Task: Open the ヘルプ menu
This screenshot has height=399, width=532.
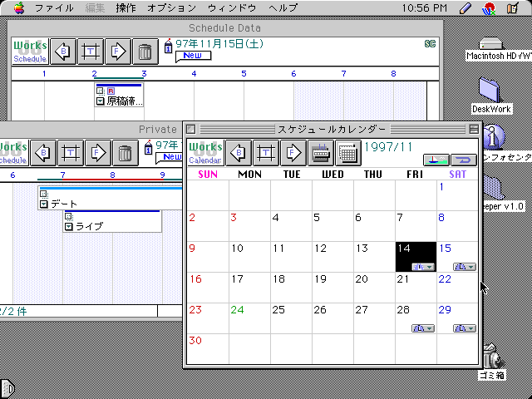Action: pyautogui.click(x=283, y=7)
